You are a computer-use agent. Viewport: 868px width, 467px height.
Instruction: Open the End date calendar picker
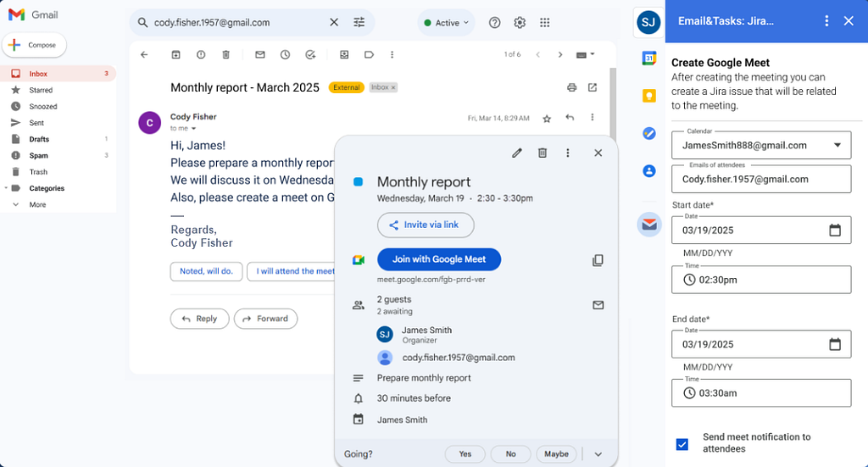(835, 344)
